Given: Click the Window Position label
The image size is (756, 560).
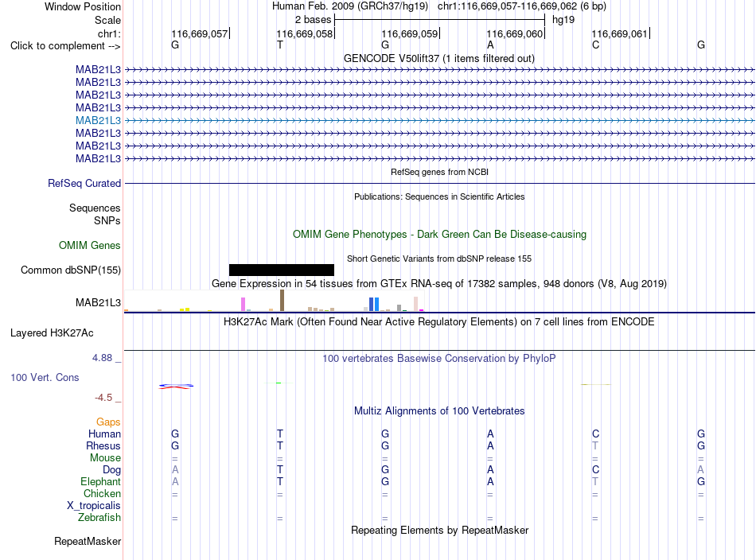Looking at the screenshot, I should point(83,6).
